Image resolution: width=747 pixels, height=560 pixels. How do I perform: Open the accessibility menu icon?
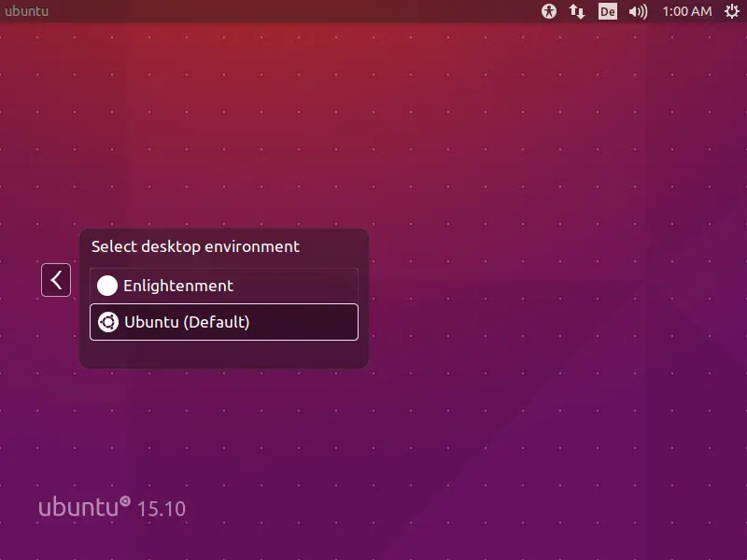549,11
